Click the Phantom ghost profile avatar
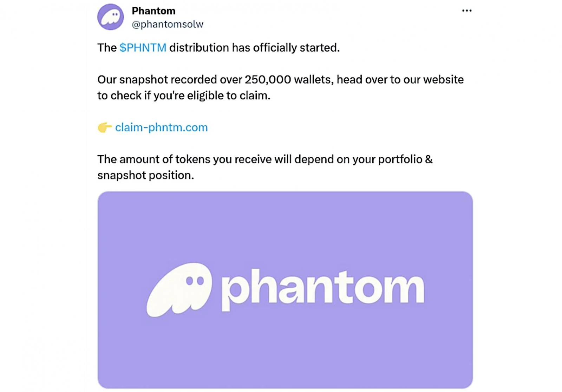Image resolution: width=562 pixels, height=392 pixels. click(110, 17)
